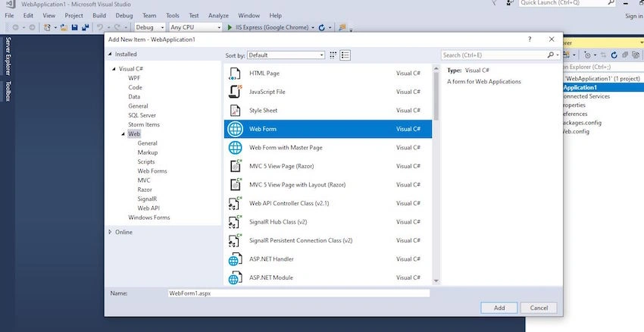Open the Sort by Default dropdown

pyautogui.click(x=286, y=55)
